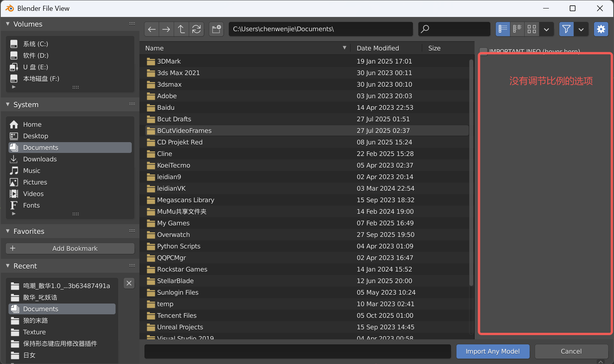This screenshot has height=364, width=614.
Task: Switch to thumbnails display mode
Action: [532, 29]
